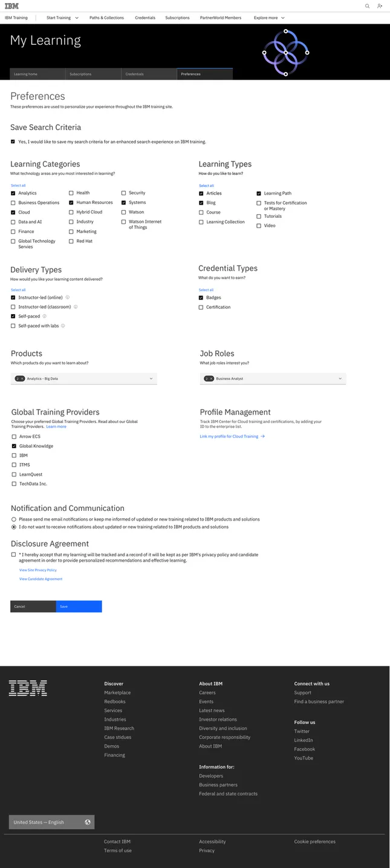Expand the Products Analytics - Big Data dropdown
Image resolution: width=390 pixels, height=868 pixels.
coord(84,378)
